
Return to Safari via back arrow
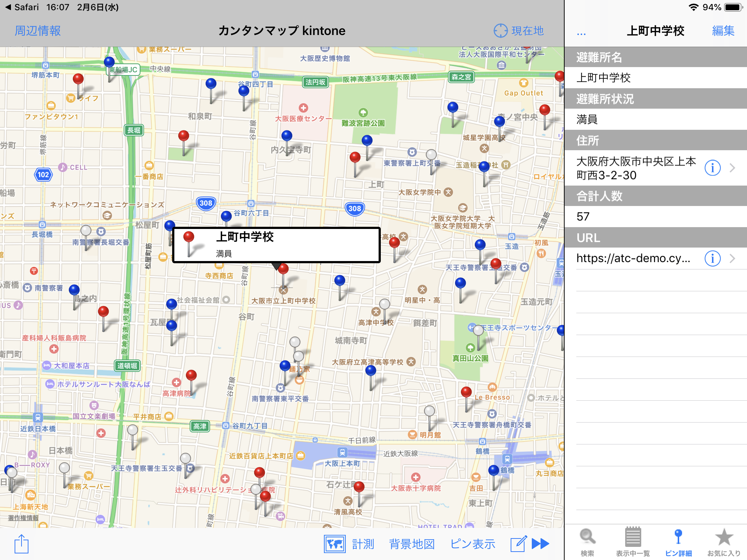point(22,7)
